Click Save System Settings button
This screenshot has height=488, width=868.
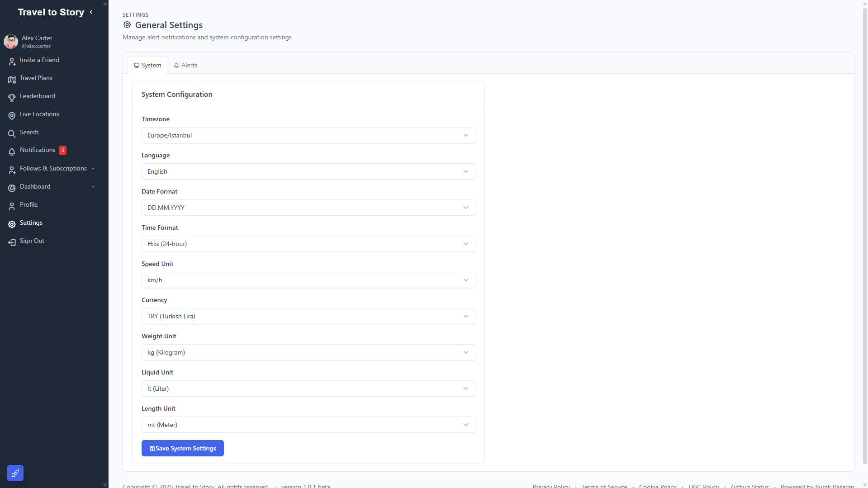click(182, 448)
